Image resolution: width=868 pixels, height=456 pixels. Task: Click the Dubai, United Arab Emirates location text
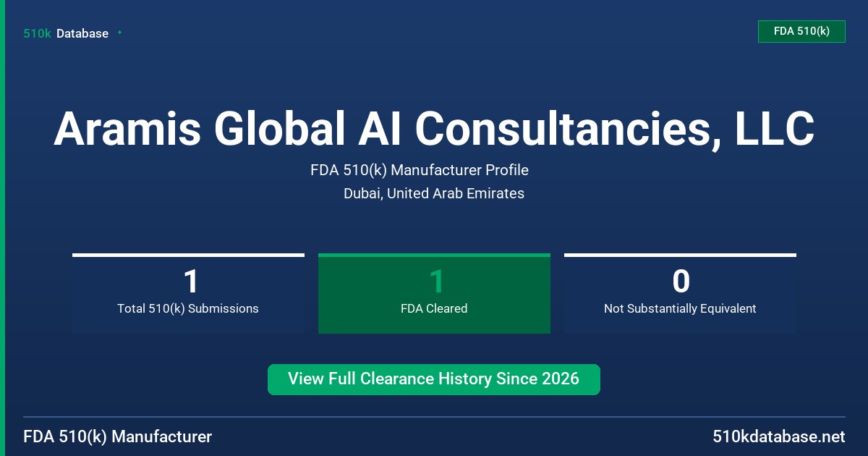click(x=434, y=193)
